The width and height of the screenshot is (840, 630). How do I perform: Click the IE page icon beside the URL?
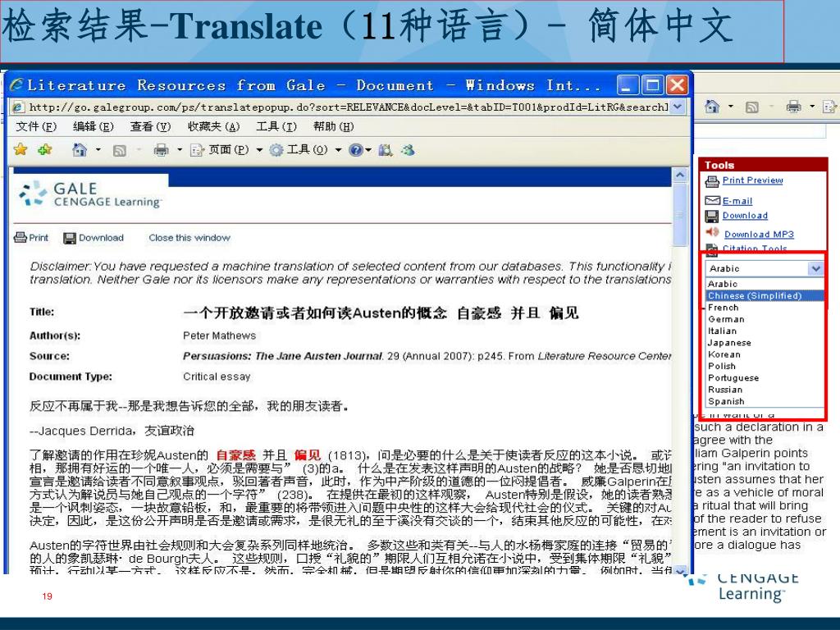[18, 107]
